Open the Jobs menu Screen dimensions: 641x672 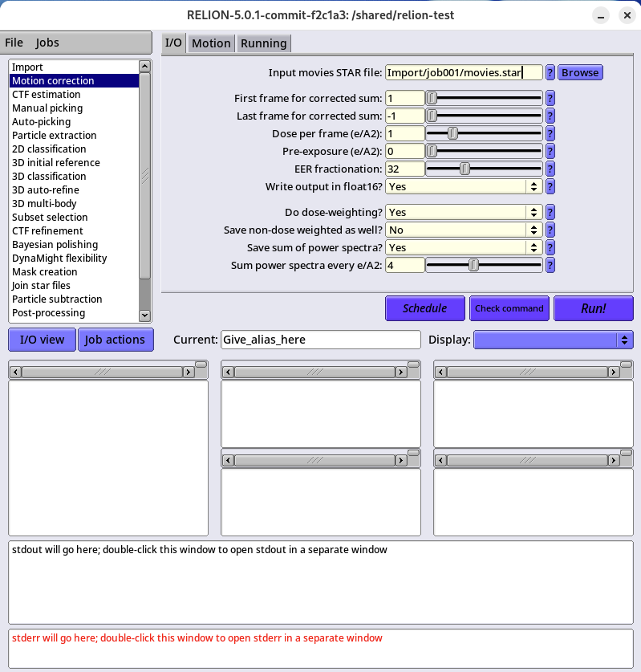47,43
